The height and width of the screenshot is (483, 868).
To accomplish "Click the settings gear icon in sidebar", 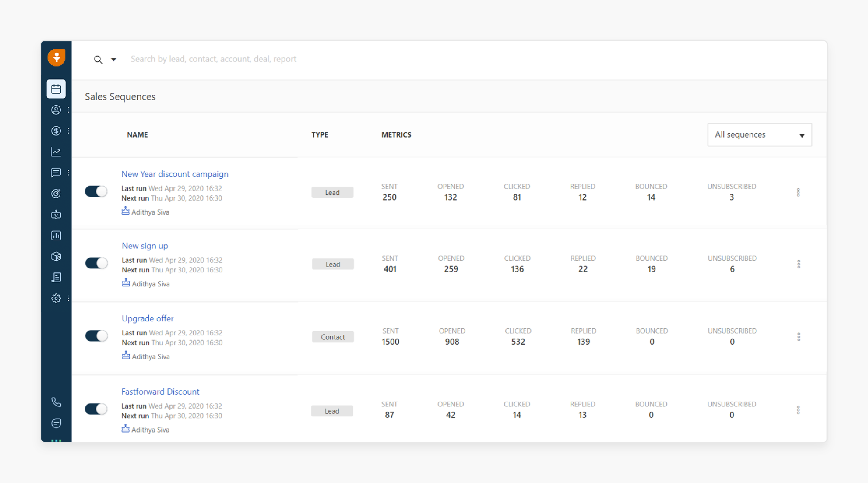I will pyautogui.click(x=56, y=299).
